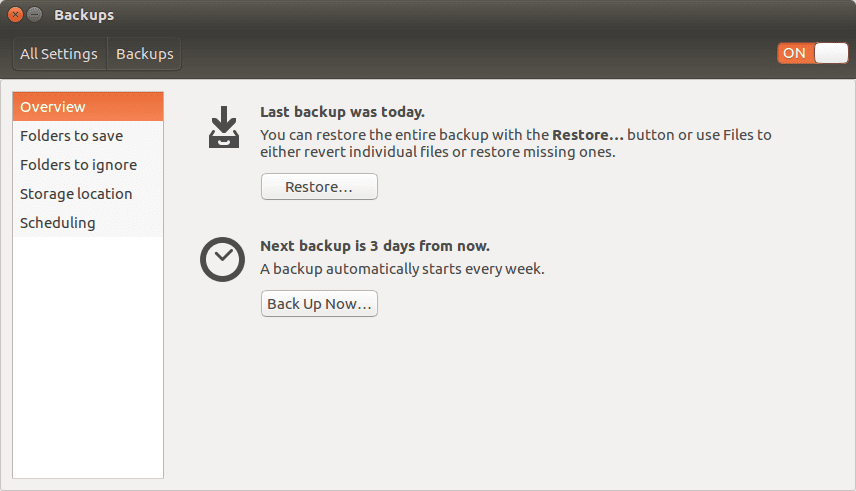The image size is (856, 491).
Task: Click the backup tray download icon
Action: (x=224, y=127)
